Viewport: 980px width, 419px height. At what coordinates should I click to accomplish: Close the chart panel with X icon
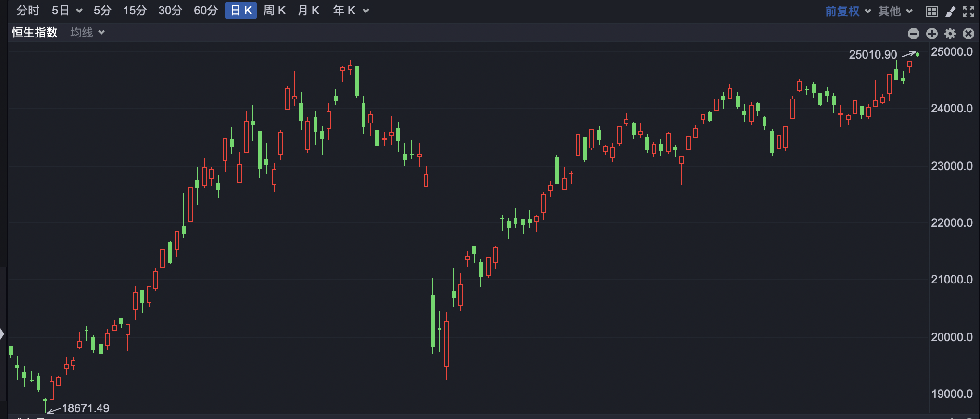coord(968,33)
